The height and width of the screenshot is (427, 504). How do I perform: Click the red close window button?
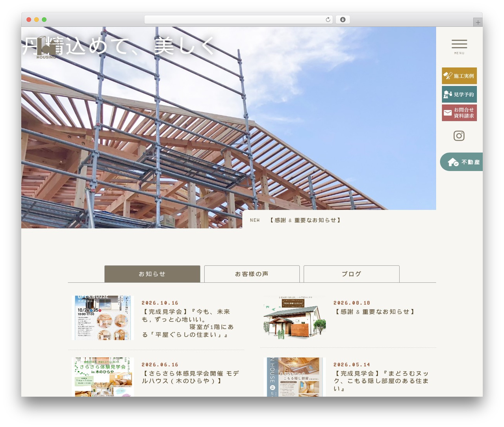pyautogui.click(x=29, y=20)
